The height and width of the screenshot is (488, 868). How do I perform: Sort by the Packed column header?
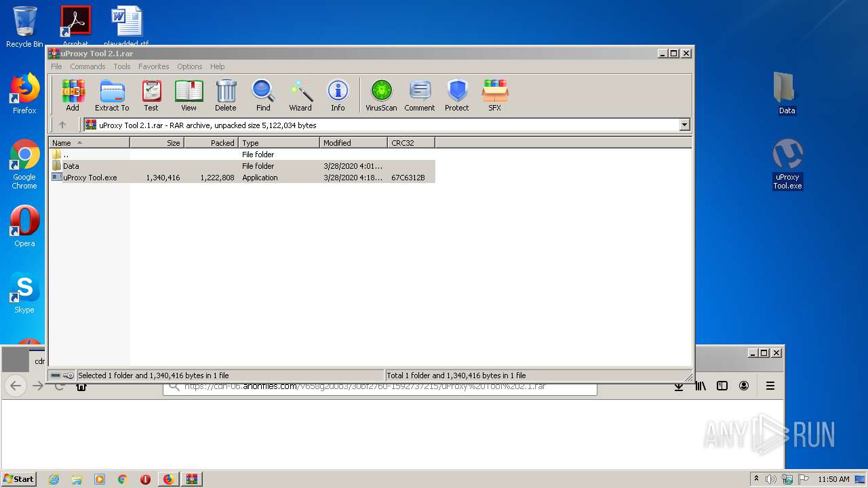coord(211,143)
